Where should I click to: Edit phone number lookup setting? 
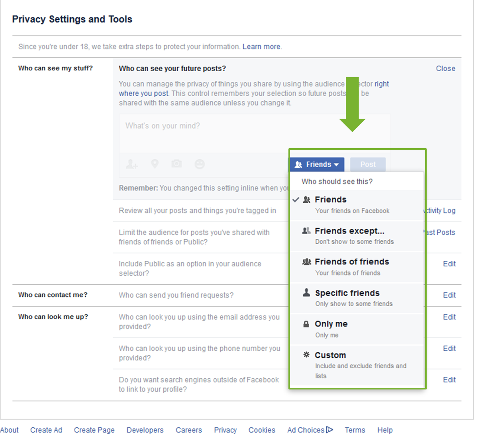click(449, 348)
